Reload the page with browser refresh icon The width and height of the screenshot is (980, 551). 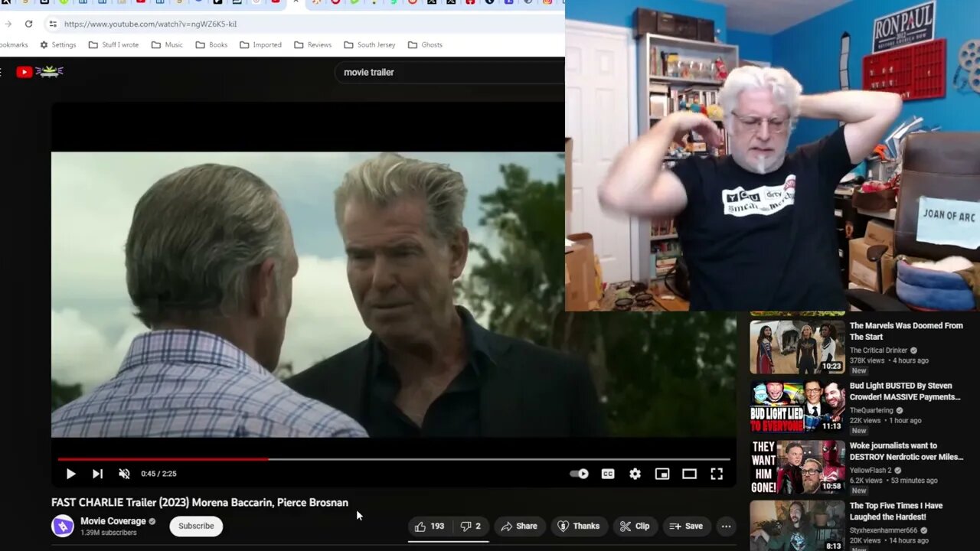coord(28,24)
